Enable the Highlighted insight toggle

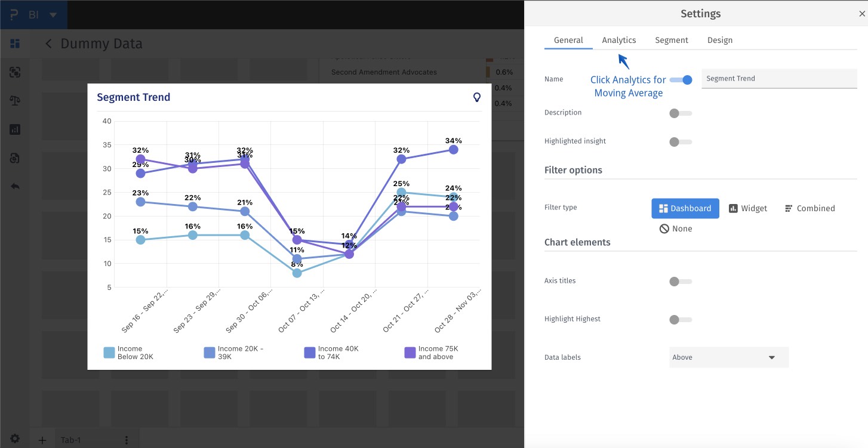(681, 141)
